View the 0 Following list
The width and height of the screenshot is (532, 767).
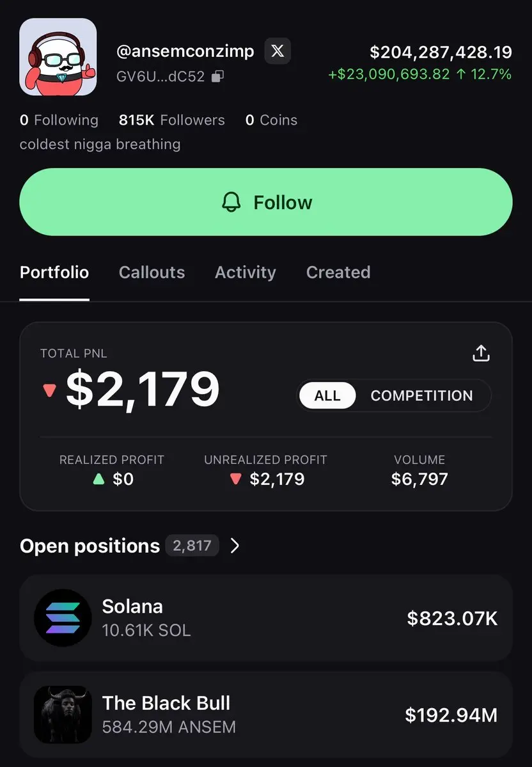click(x=59, y=120)
